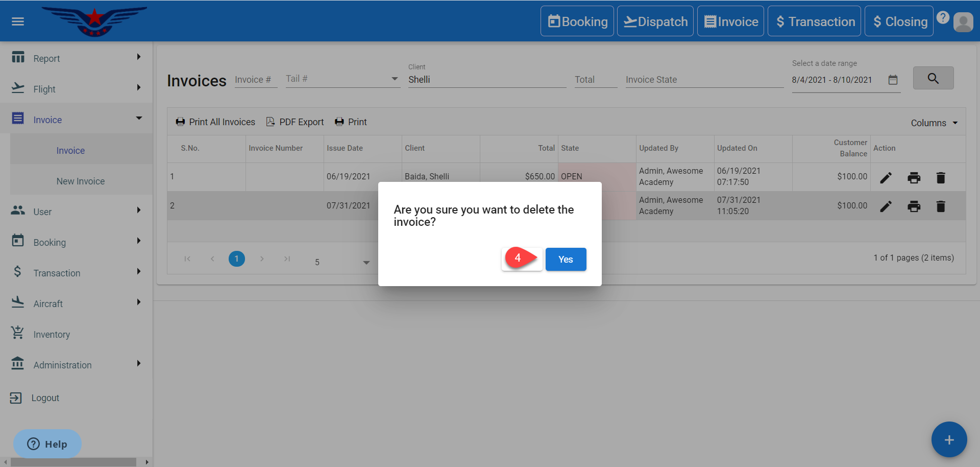Screen dimensions: 980x467
Task: Expand the Report sidebar menu
Action: pos(77,58)
